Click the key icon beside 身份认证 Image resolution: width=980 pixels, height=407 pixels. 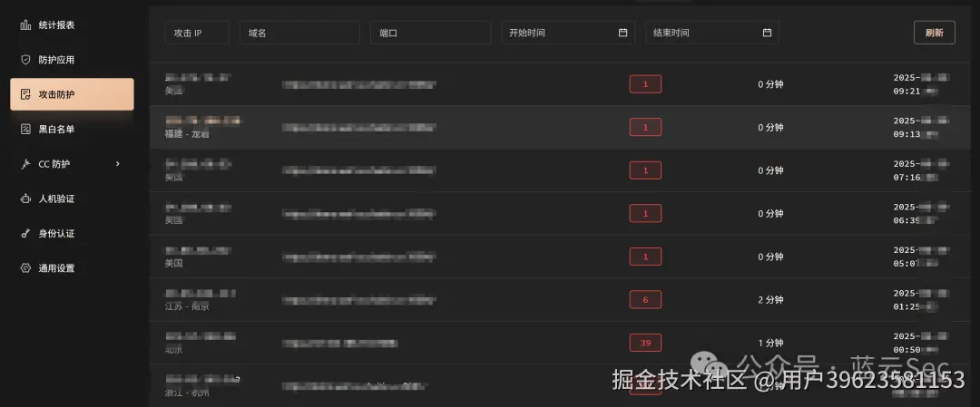point(25,234)
